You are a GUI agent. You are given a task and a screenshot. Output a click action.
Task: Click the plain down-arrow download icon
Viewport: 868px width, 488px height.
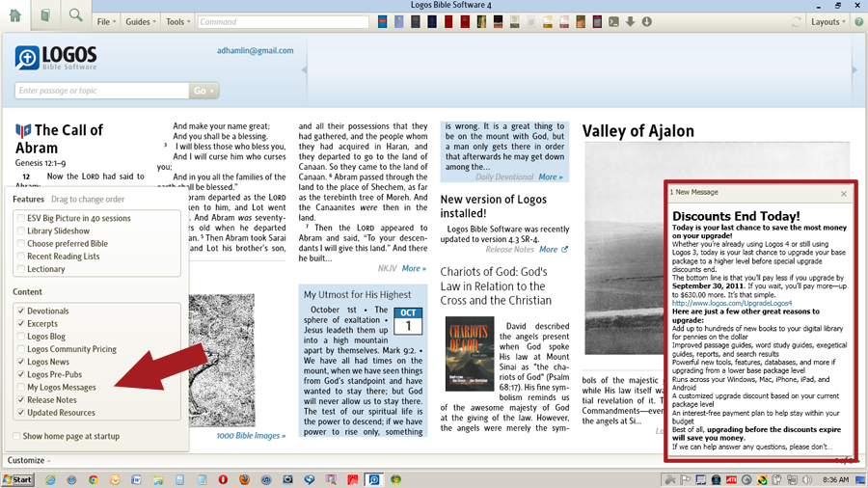pyautogui.click(x=630, y=22)
